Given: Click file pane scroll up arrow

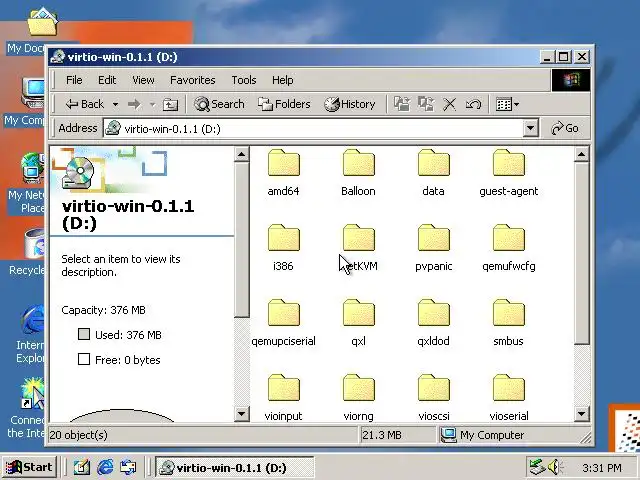Looking at the screenshot, I should coord(582,154).
